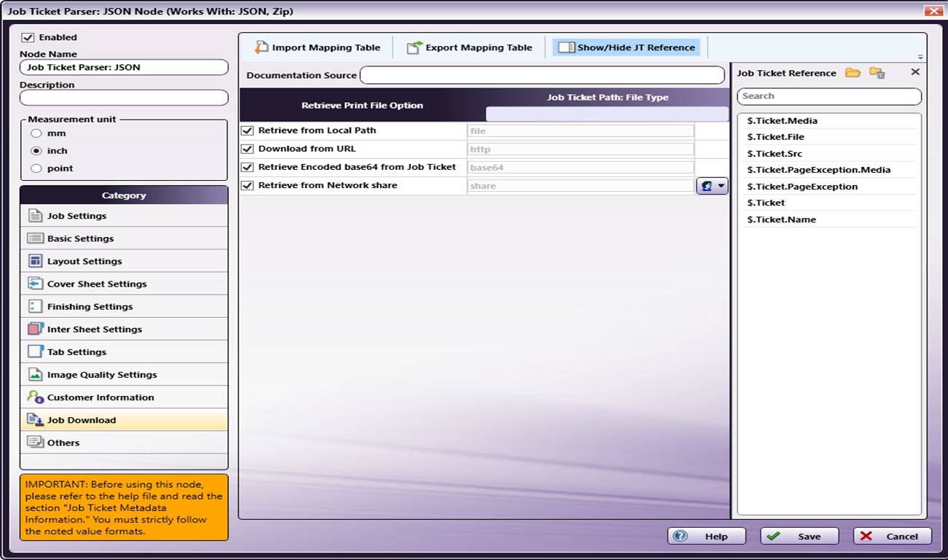This screenshot has height=560, width=948.
Task: Click the Job Settings category icon
Action: (35, 216)
